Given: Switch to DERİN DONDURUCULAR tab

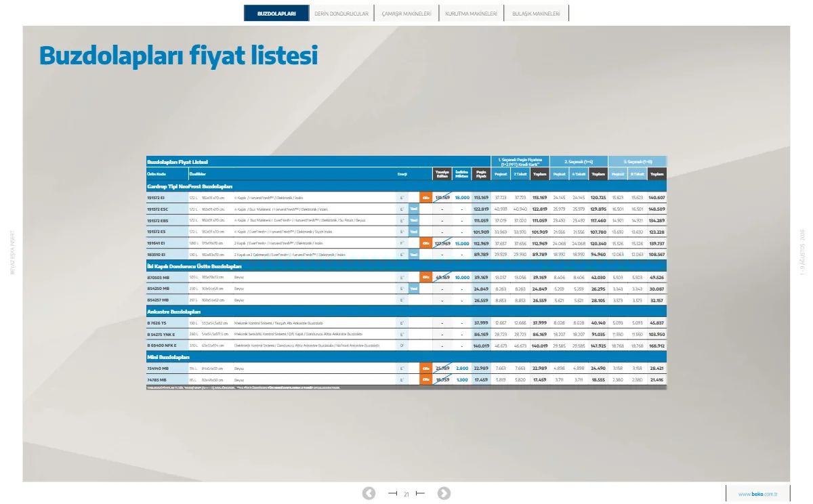Looking at the screenshot, I should [x=341, y=14].
